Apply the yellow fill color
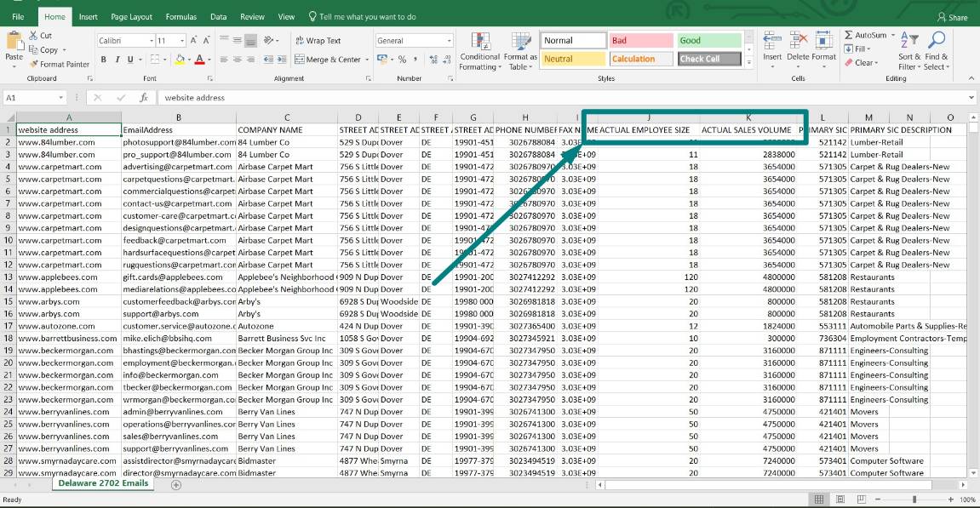980x508 pixels. (180, 60)
